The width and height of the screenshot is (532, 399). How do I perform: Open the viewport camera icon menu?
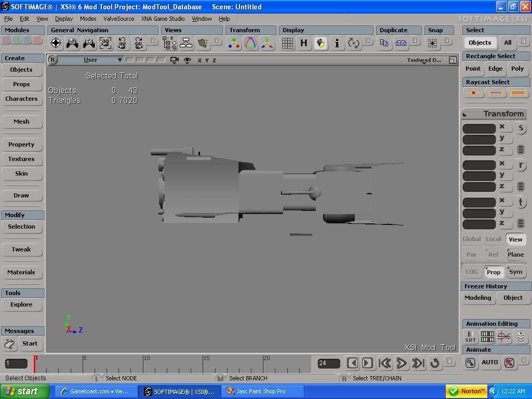tap(175, 60)
